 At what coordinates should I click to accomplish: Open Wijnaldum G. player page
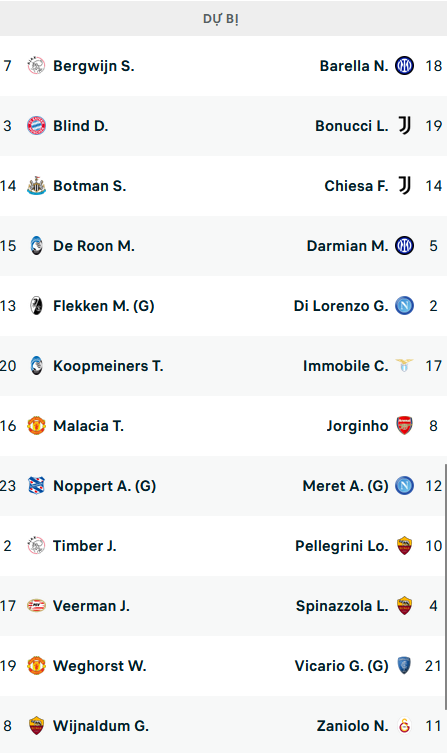click(x=101, y=726)
